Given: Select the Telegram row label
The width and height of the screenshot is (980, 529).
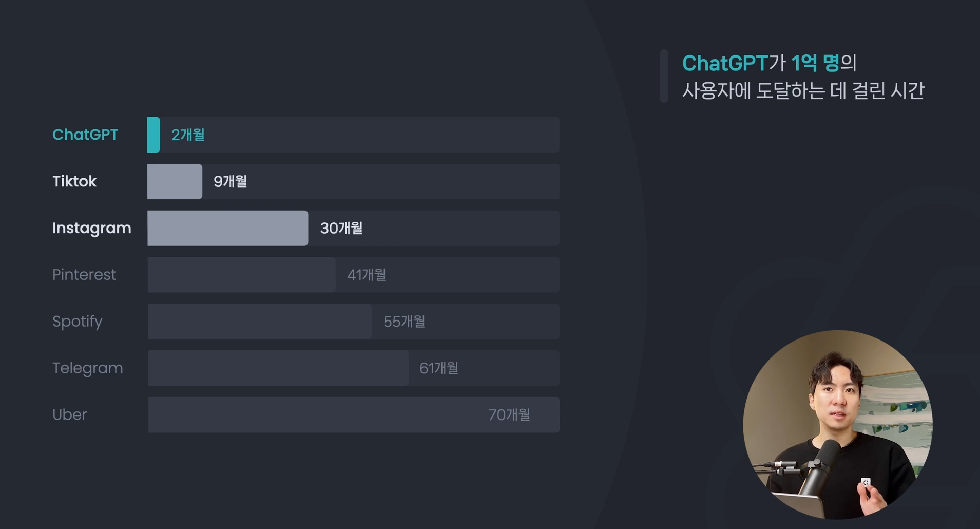Looking at the screenshot, I should [88, 368].
